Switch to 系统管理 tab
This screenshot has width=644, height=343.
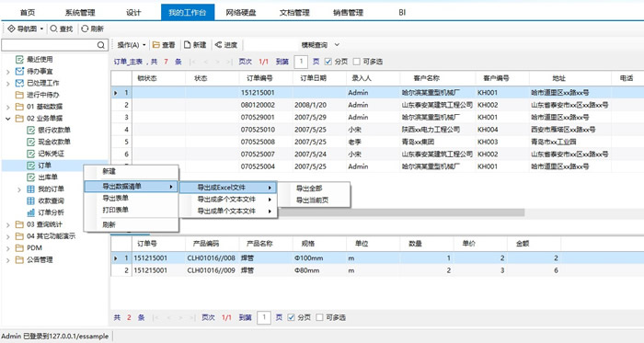80,13
